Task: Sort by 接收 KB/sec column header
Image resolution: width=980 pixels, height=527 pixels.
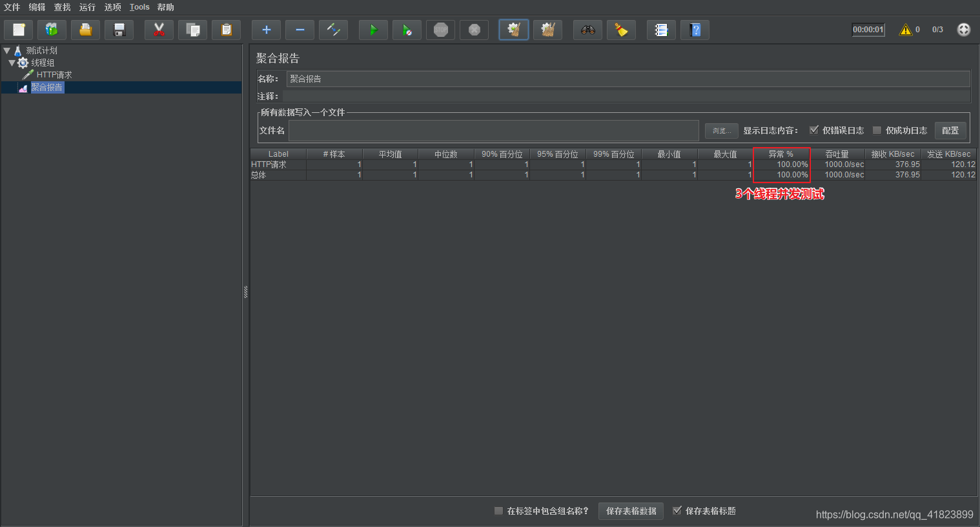Action: pos(893,154)
